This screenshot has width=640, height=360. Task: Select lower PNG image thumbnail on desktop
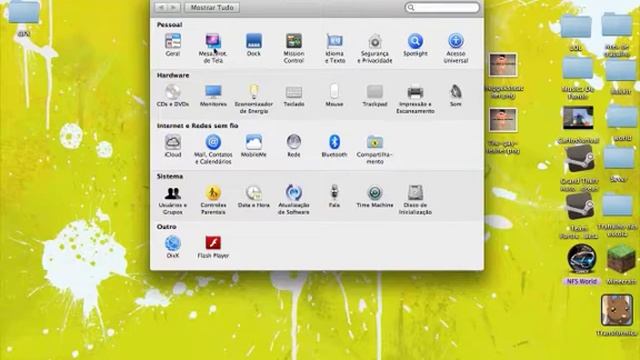tap(503, 120)
